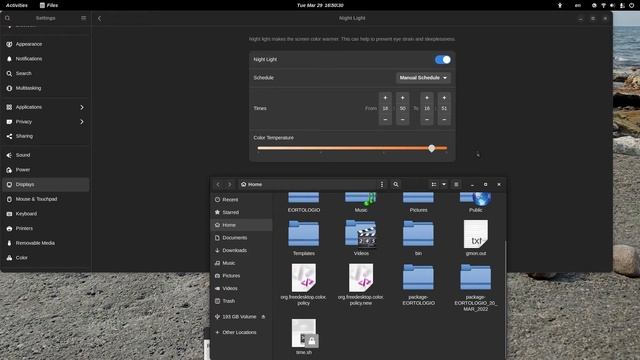Select Pictures in Files sidebar
Viewport: 640px width, 360px height.
(x=242, y=276)
